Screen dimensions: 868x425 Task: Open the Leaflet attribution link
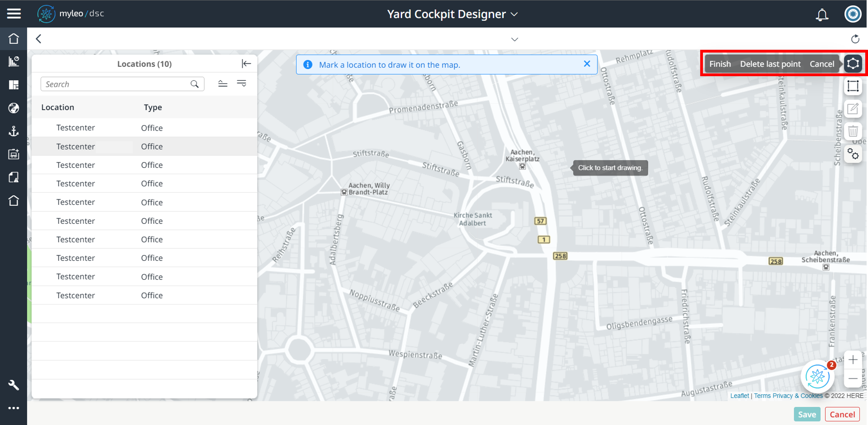tap(739, 396)
